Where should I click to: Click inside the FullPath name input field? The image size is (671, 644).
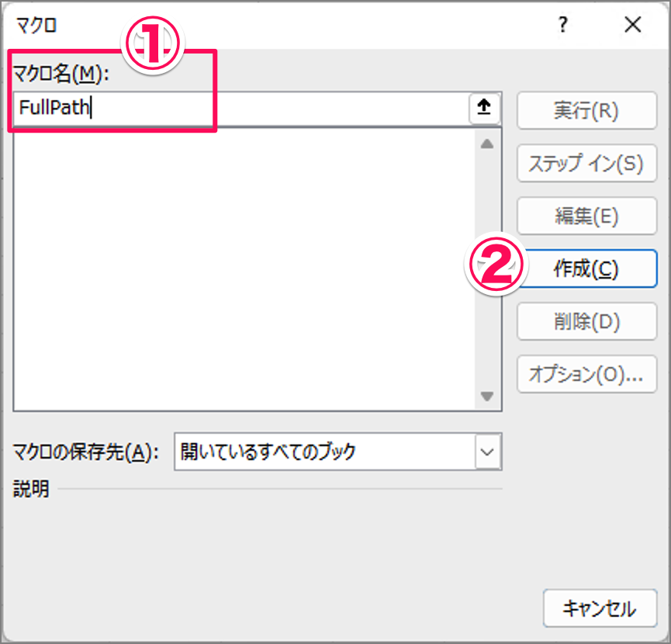click(233, 108)
